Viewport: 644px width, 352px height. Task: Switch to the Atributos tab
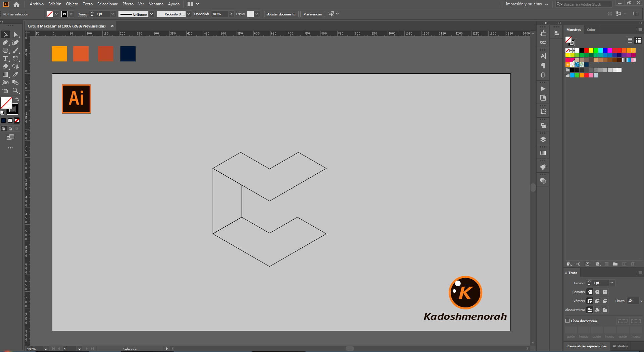point(620,346)
